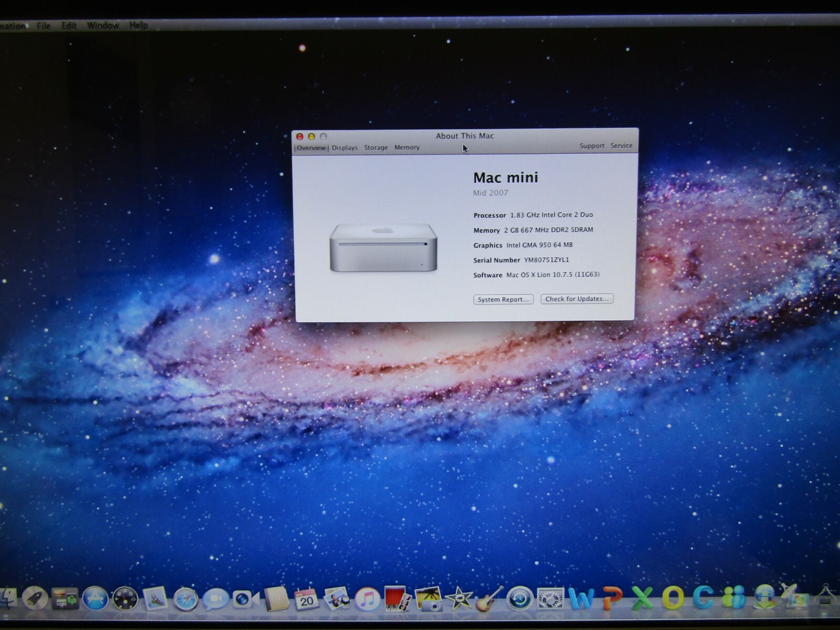Open Launchpad from the Dock

pyautogui.click(x=35, y=598)
